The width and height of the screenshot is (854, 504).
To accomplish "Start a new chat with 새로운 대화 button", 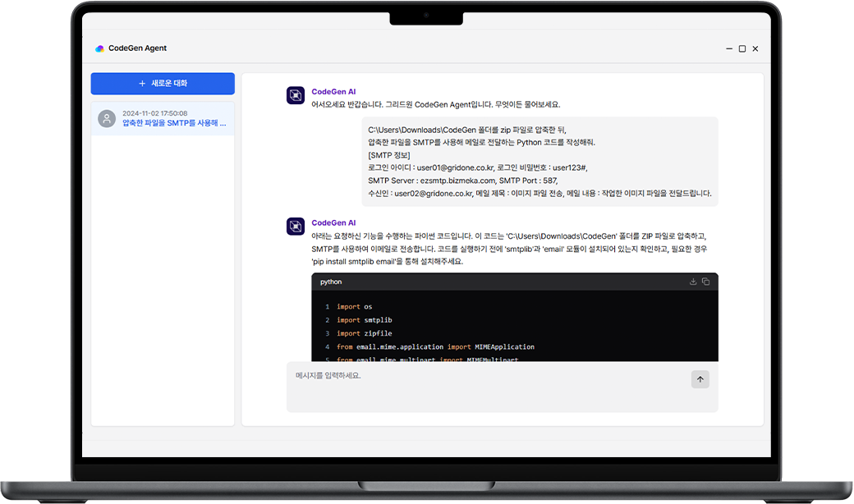I will [x=163, y=83].
